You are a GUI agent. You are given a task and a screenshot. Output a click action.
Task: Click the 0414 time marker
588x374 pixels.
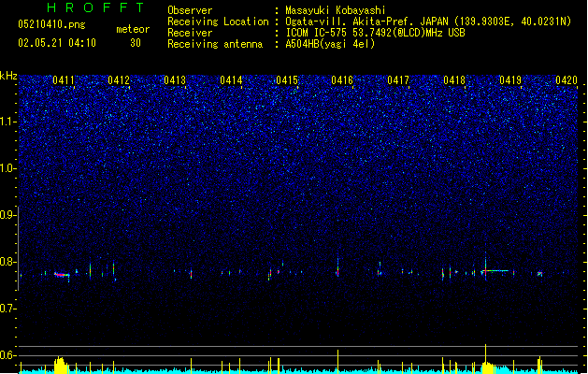(231, 80)
